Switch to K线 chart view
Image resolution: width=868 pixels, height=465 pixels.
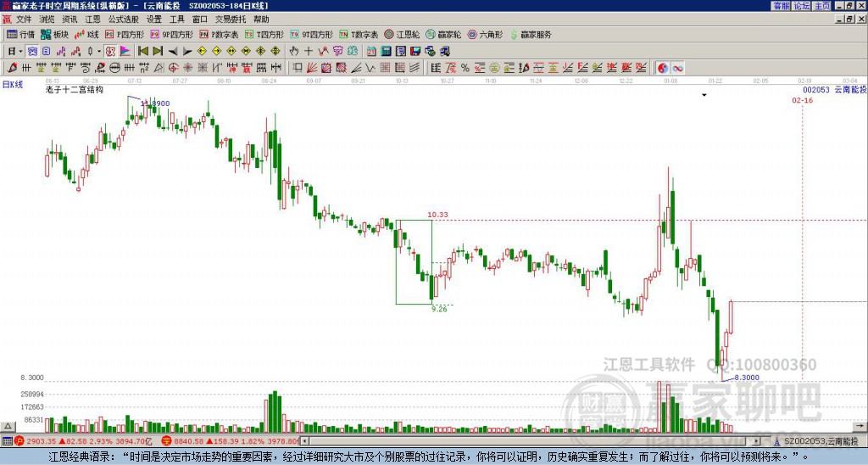point(86,34)
